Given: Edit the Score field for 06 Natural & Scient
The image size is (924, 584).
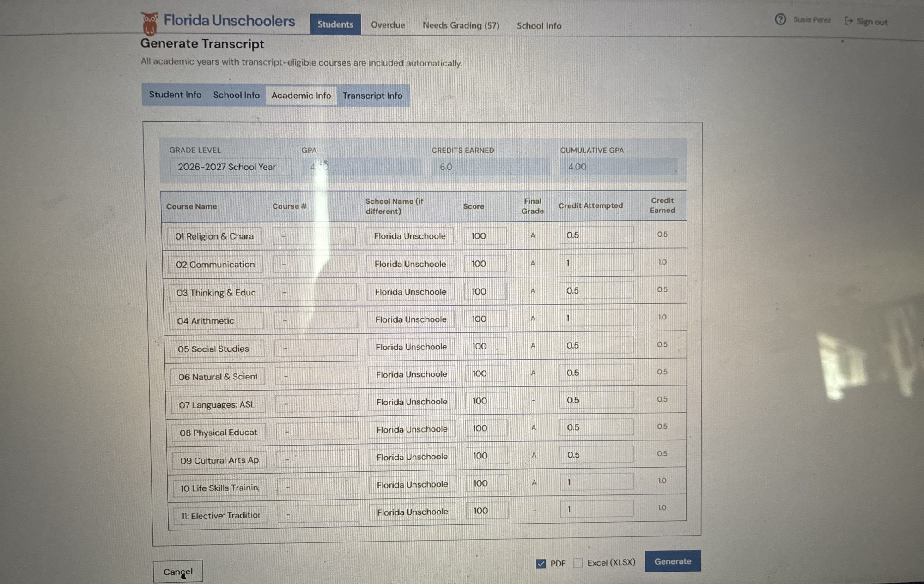Looking at the screenshot, I should [486, 373].
